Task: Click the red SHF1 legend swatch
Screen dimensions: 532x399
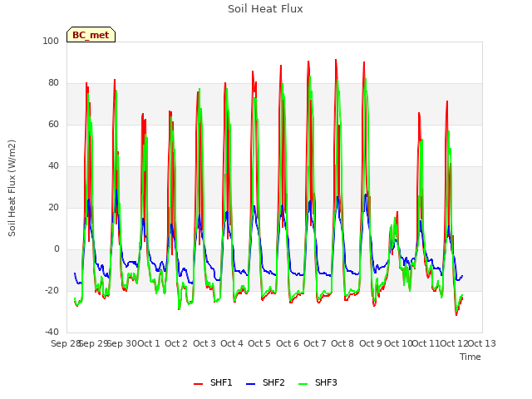Action: click(198, 384)
